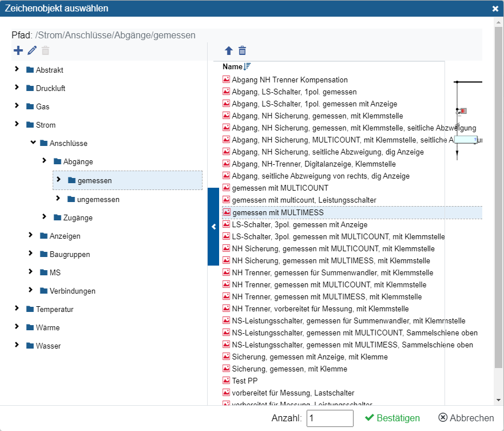Select 'Abgang NH Trenner Kompensation' entry
Screen dimensions: 504x431
[x=289, y=80]
